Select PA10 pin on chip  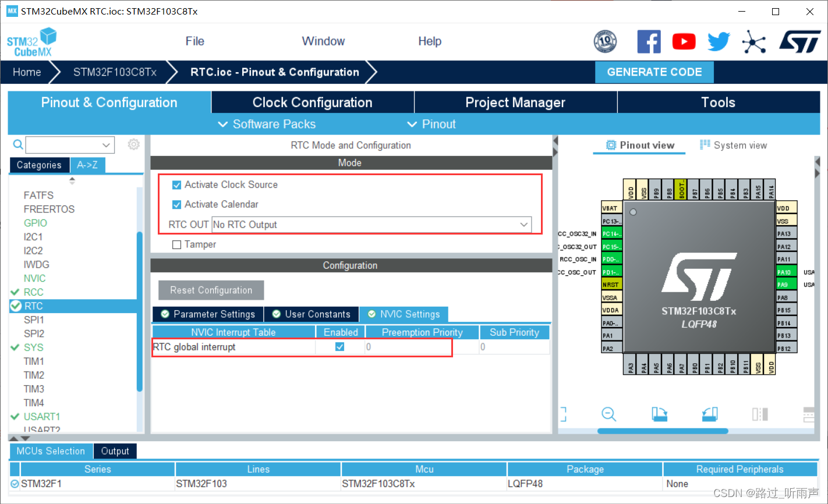pyautogui.click(x=787, y=272)
